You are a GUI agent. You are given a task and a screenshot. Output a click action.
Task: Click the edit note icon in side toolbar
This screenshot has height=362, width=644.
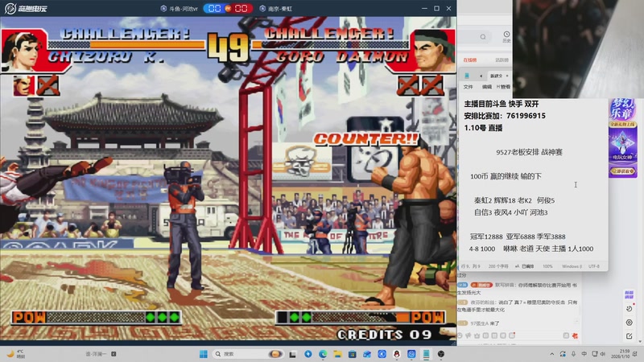point(630,336)
